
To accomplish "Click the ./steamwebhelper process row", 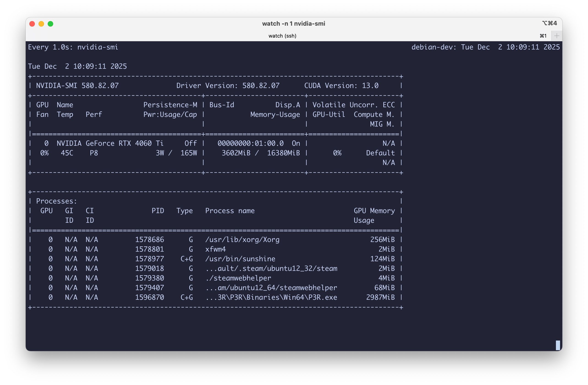I will [x=238, y=278].
